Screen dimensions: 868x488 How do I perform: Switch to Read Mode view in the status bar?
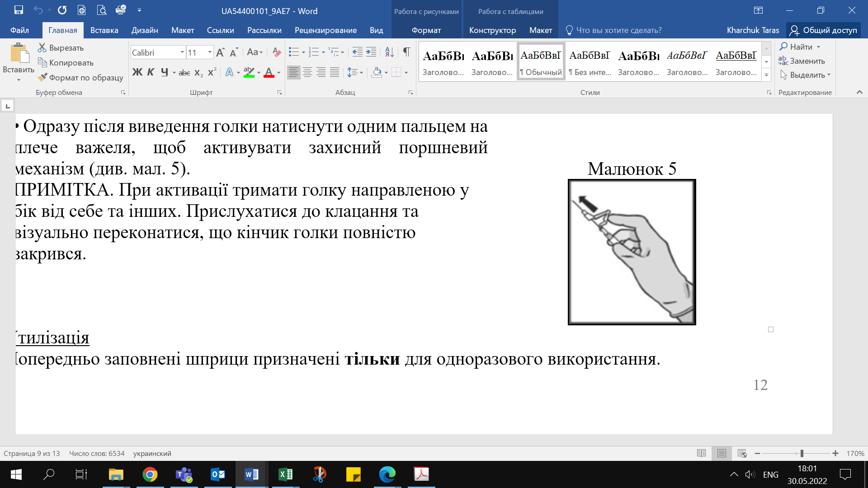point(701,453)
